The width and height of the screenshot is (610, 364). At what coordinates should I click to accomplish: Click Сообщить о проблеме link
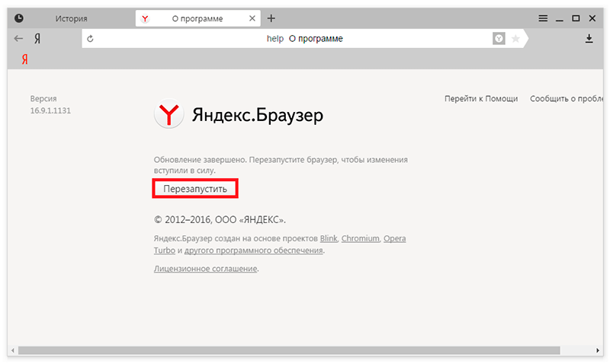[x=567, y=99]
